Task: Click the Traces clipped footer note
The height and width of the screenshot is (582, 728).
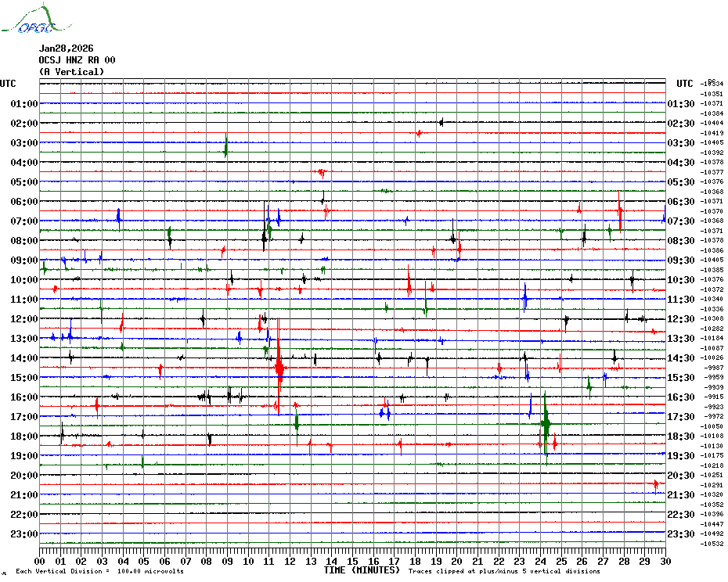Action: click(504, 572)
